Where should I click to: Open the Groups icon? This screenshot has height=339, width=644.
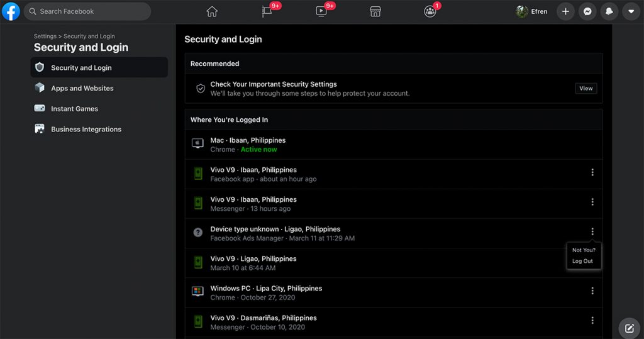[430, 11]
